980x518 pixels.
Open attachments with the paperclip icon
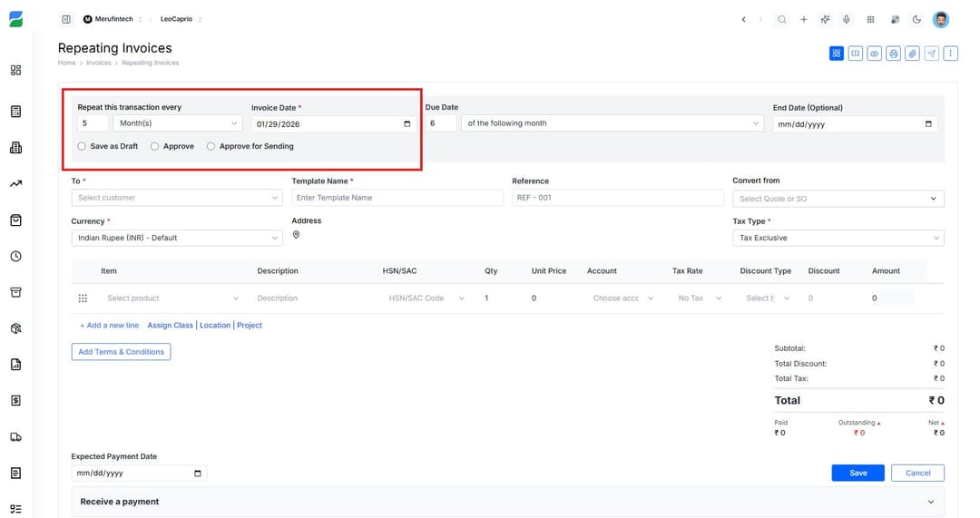[913, 54]
